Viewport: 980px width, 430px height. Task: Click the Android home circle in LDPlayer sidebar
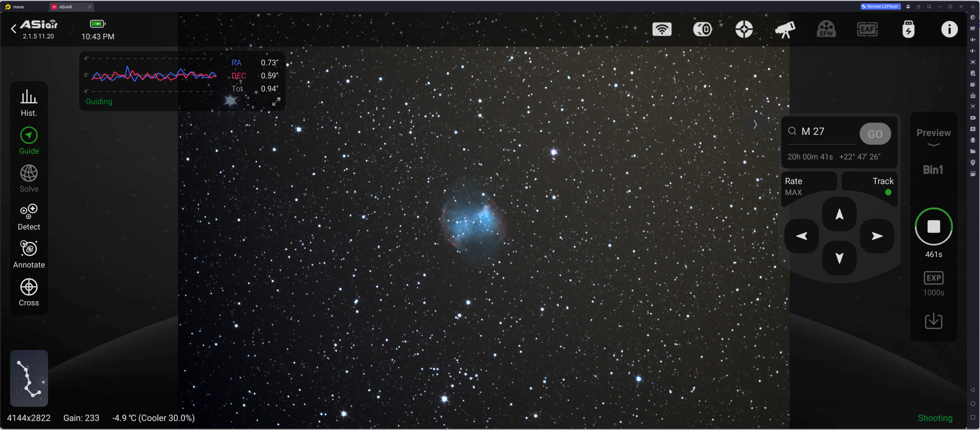(x=973, y=404)
